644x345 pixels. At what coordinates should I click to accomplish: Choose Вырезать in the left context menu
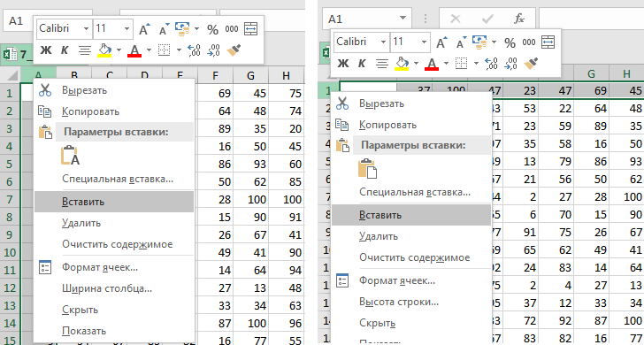click(x=114, y=90)
